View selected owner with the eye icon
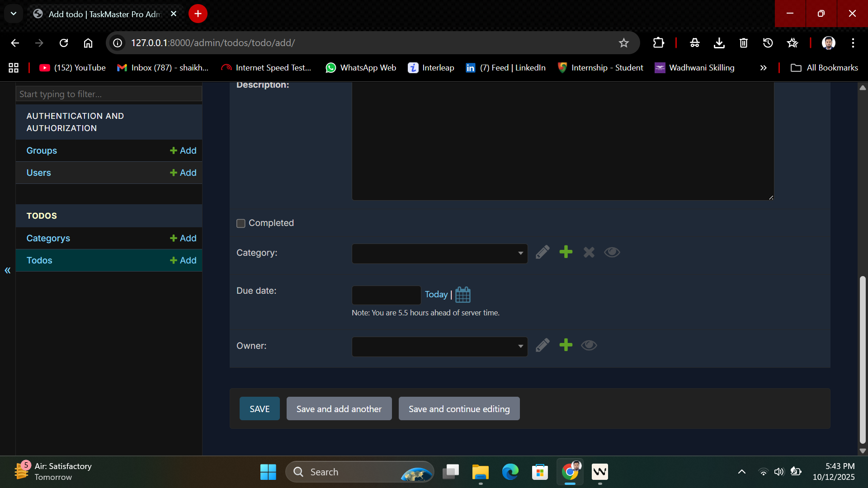 [x=589, y=345]
